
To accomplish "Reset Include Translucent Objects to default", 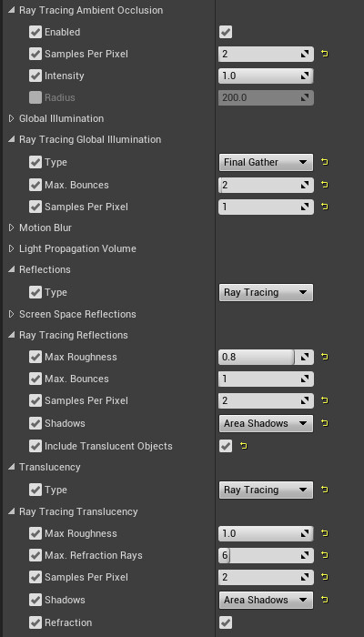I will pos(243,446).
